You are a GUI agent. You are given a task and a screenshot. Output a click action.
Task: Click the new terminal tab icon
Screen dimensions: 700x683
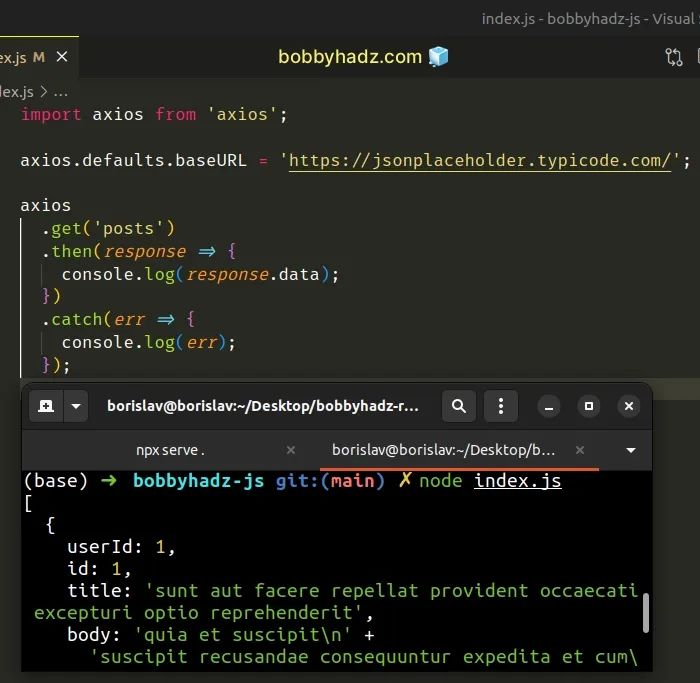46,406
